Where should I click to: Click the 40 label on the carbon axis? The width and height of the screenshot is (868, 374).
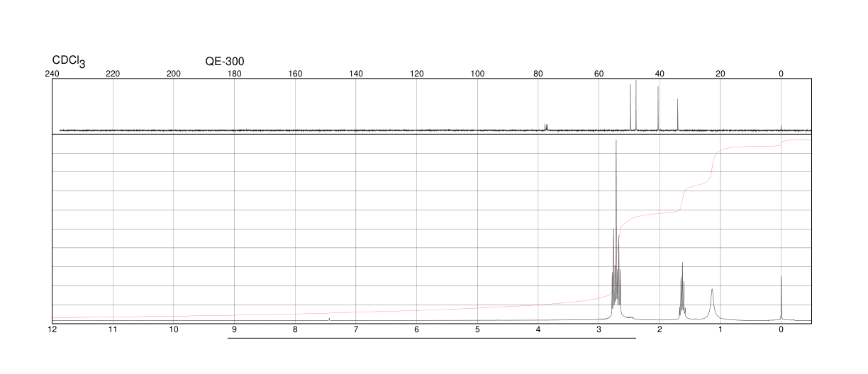(660, 74)
